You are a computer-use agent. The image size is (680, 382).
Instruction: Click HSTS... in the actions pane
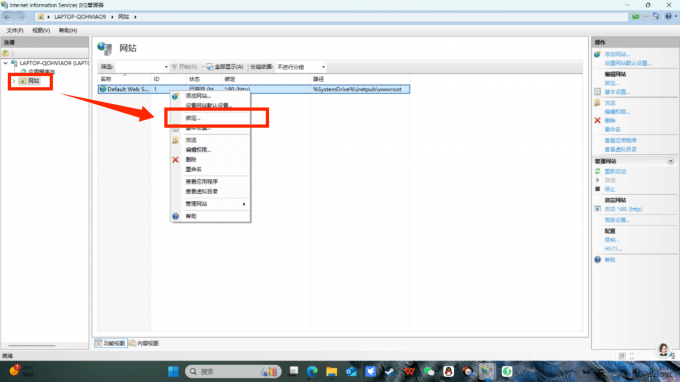[613, 249]
